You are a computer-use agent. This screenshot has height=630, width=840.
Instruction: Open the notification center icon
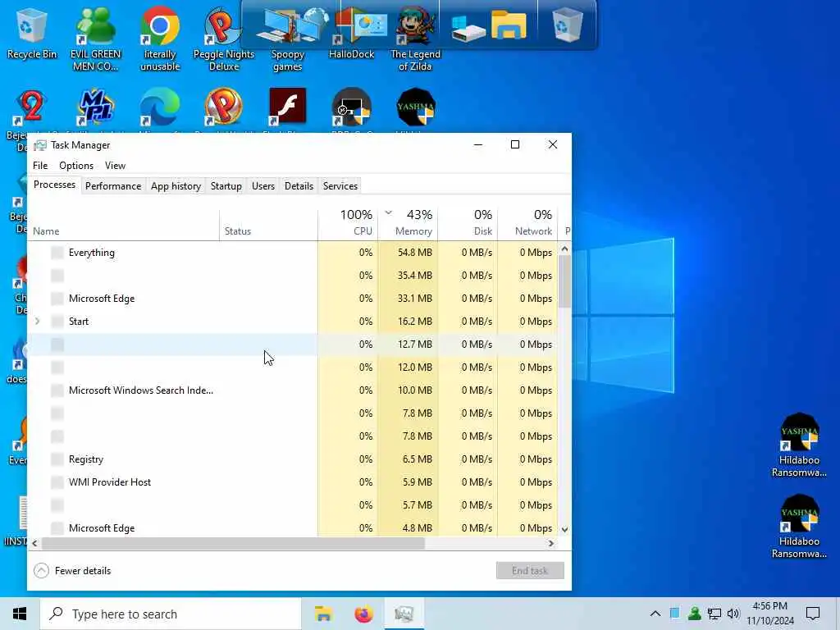(x=813, y=614)
